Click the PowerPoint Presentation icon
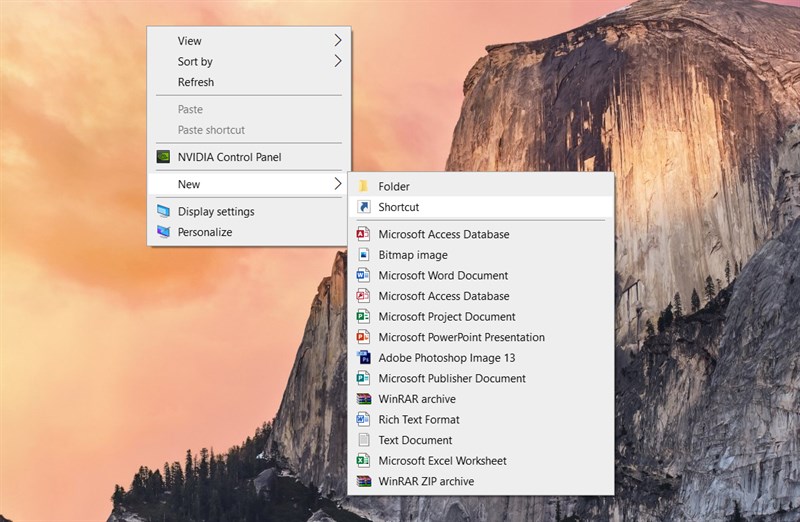Viewport: 800px width, 522px height. [363, 337]
